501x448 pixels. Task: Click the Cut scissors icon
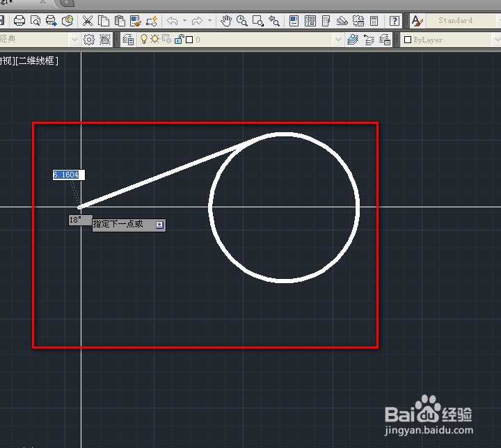pos(87,21)
